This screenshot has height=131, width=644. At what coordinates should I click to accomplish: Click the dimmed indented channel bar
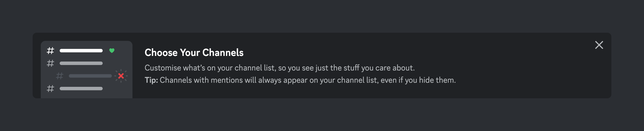[x=90, y=76]
